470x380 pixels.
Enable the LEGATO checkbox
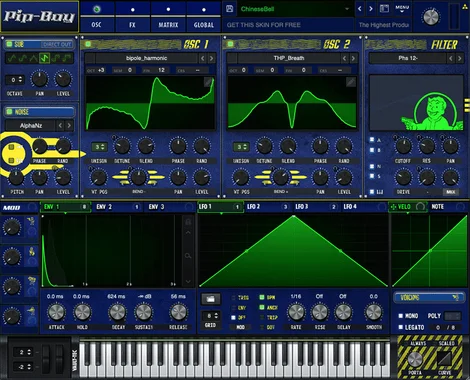click(401, 327)
